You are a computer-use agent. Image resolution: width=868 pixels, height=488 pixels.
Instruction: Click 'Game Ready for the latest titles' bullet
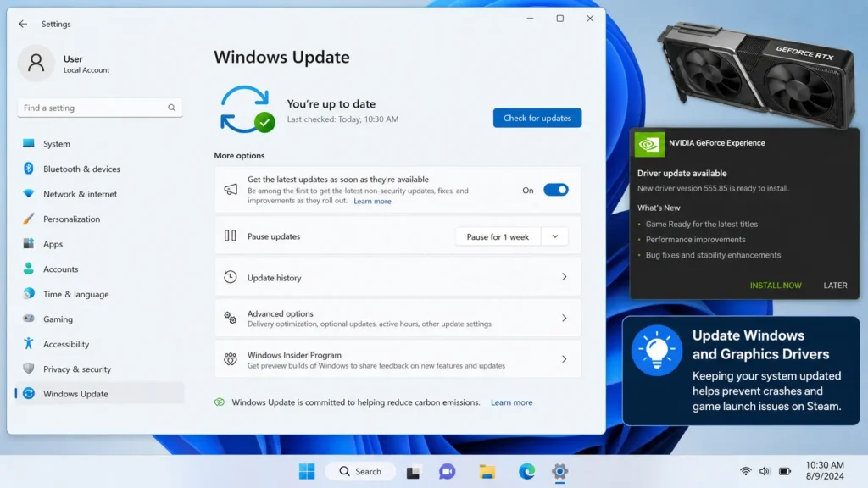click(x=701, y=224)
